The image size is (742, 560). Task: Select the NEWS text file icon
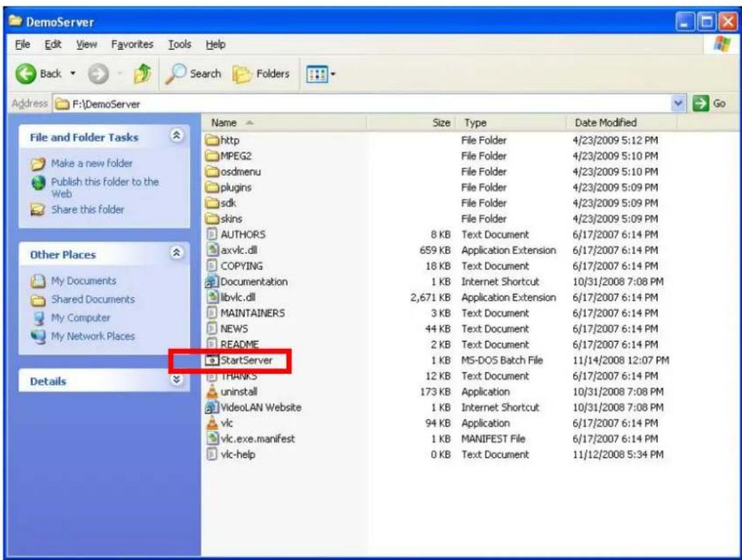(x=212, y=329)
